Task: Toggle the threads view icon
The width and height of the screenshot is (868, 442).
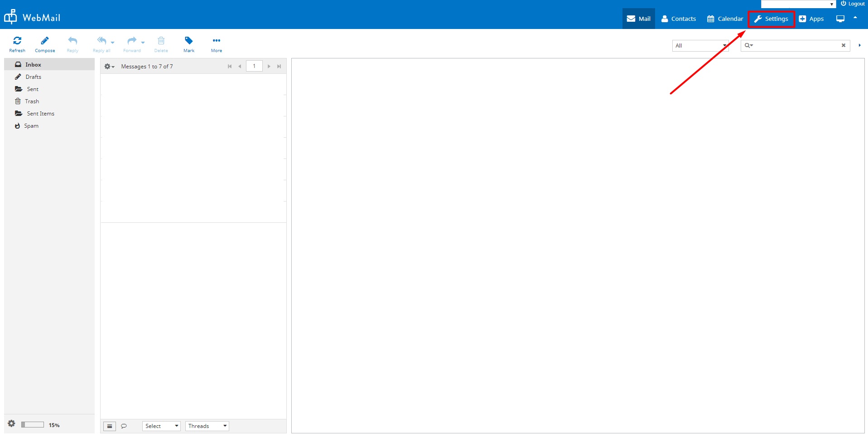Action: tap(124, 426)
